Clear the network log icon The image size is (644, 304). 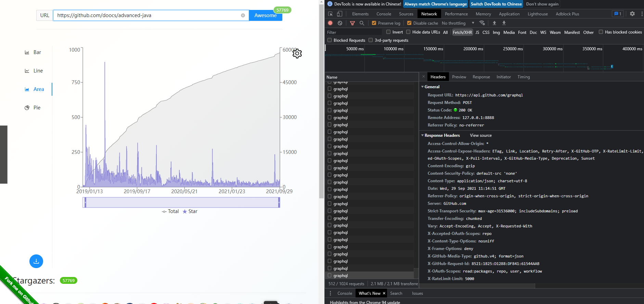click(340, 23)
